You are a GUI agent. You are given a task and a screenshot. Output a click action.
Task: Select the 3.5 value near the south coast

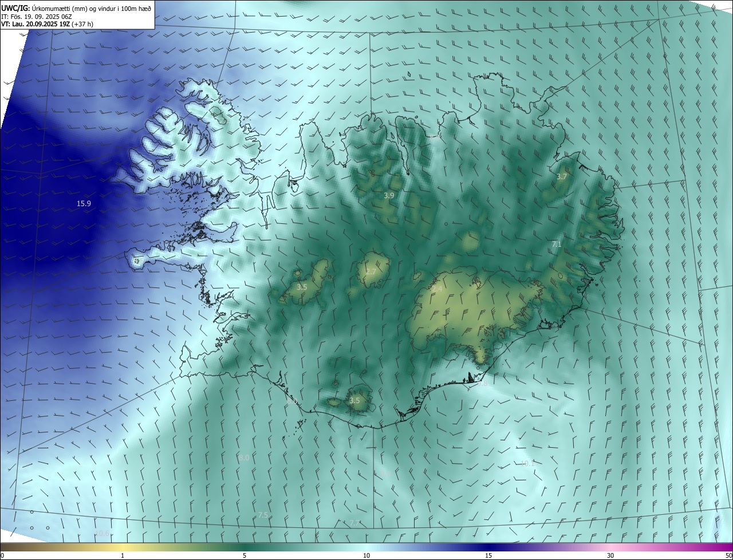354,400
